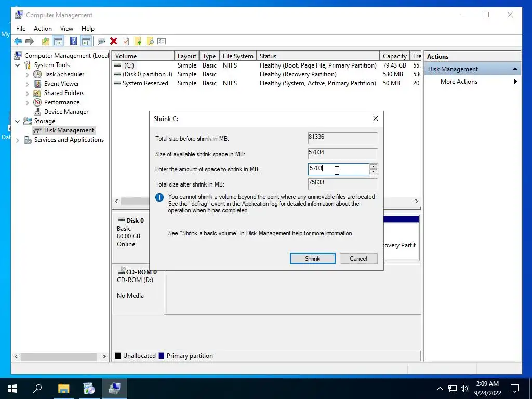Sort by the Layout column header
532x399 pixels.
click(x=187, y=56)
